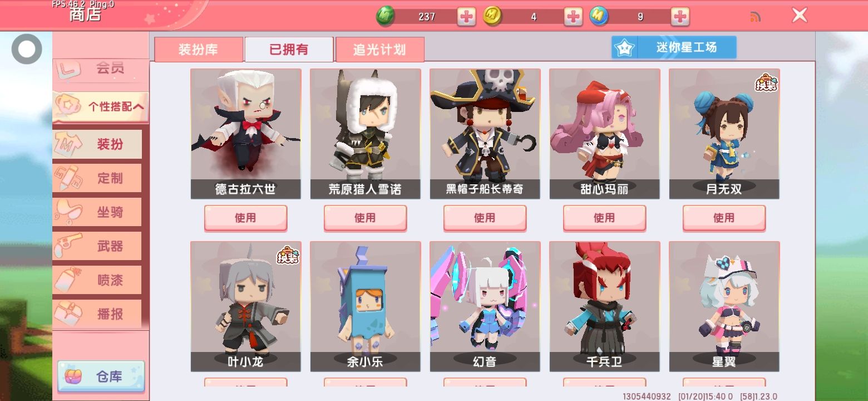Add blue mini points with plus icon
The image size is (868, 401).
pos(680,17)
